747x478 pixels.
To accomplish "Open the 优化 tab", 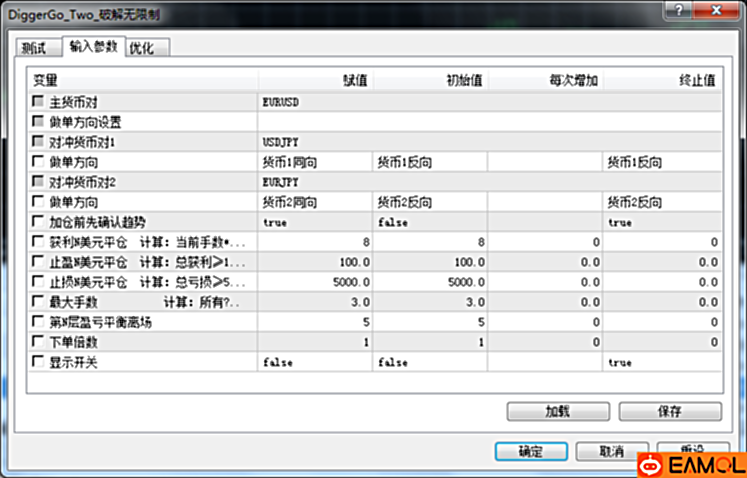I will pos(148,48).
